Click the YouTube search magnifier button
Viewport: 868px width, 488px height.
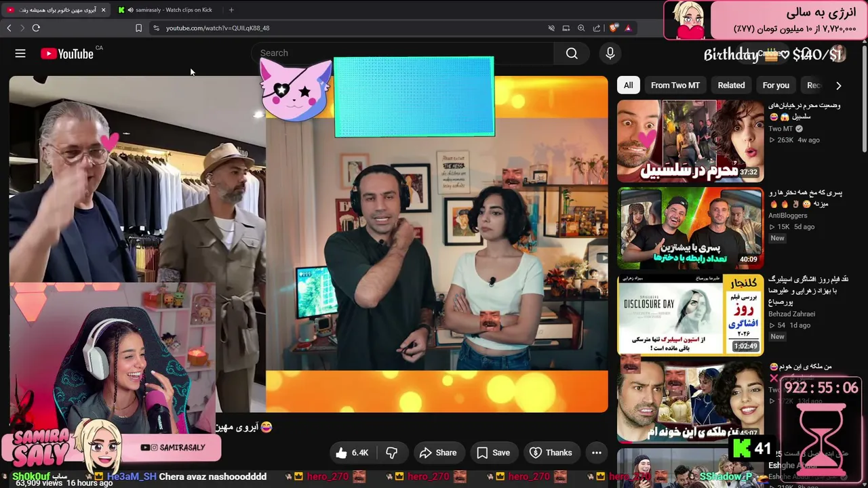click(572, 53)
